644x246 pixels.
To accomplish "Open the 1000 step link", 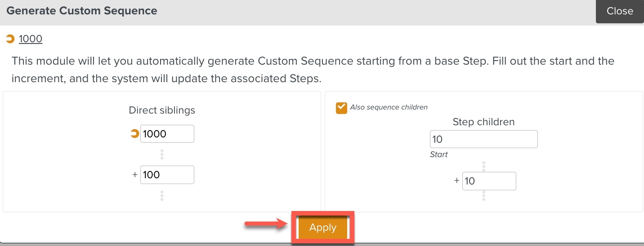I will (x=31, y=39).
